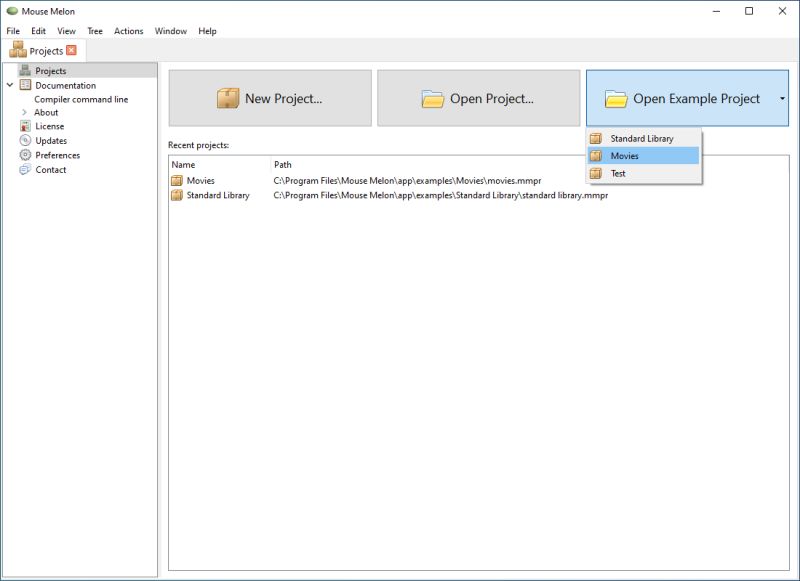The height and width of the screenshot is (581, 800).
Task: Click the standard library.mmpr path cell
Action: [441, 195]
